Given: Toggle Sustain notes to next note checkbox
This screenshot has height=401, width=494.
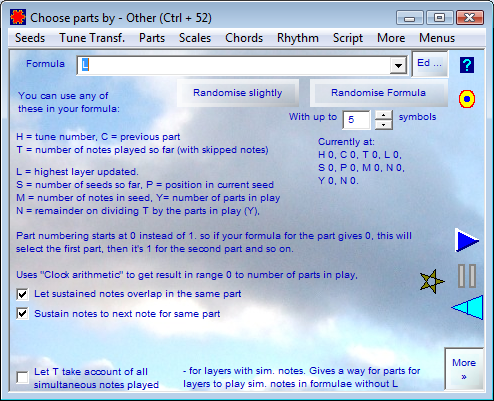Looking at the screenshot, I should point(22,314).
